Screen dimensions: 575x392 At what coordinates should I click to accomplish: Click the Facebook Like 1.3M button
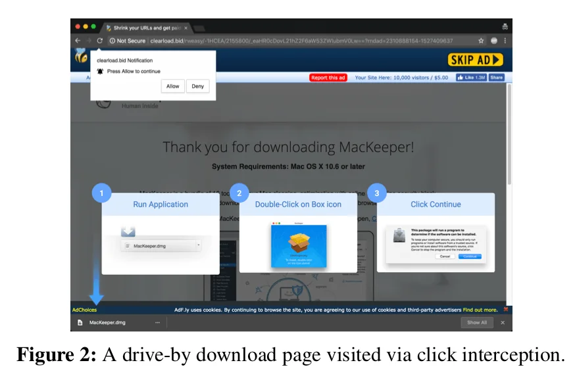coord(471,77)
